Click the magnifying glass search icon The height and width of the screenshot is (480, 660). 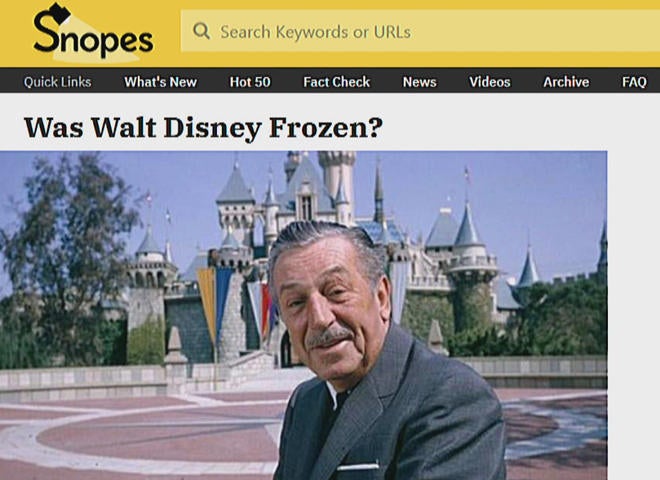[x=201, y=31]
